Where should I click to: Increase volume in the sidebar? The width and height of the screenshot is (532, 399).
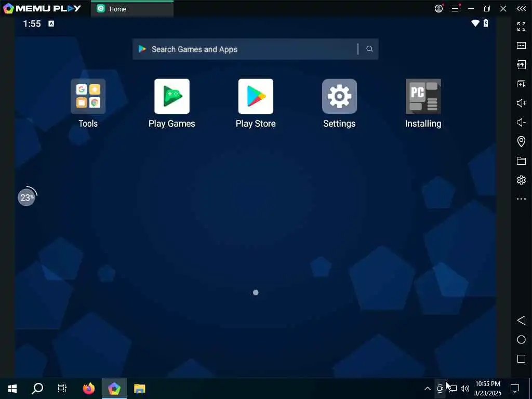pyautogui.click(x=521, y=103)
